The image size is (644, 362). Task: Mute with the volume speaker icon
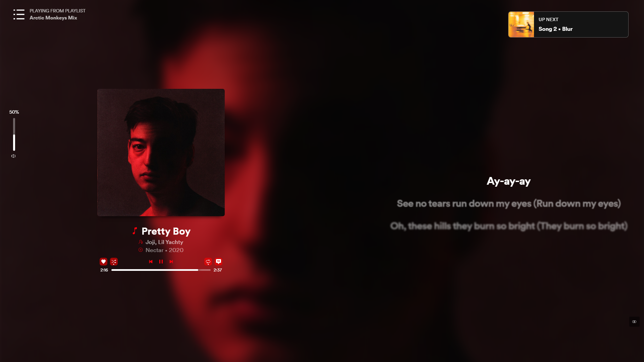tap(13, 156)
